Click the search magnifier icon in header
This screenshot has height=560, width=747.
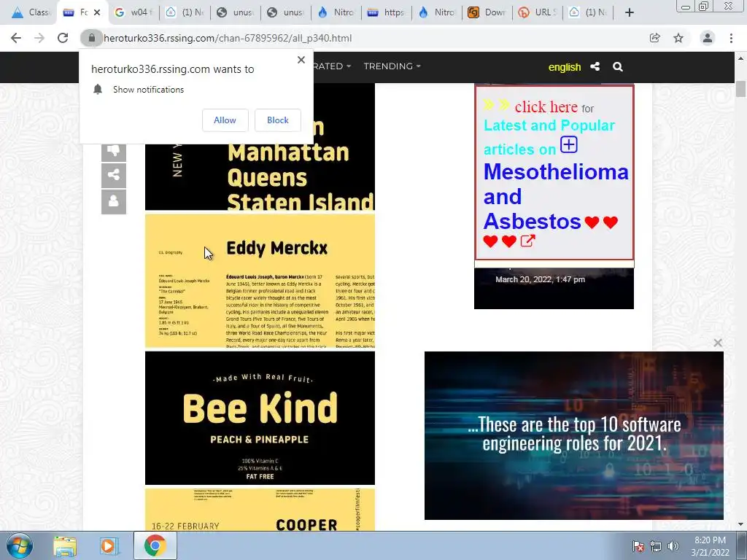click(x=618, y=66)
